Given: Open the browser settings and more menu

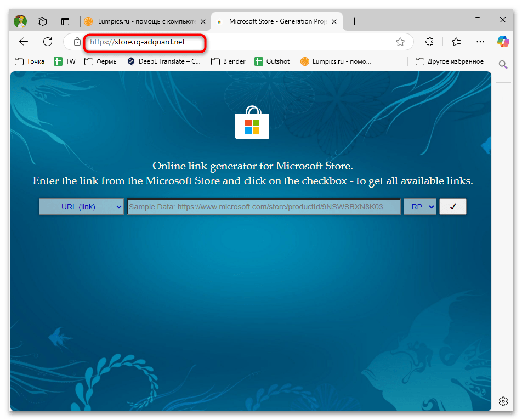Looking at the screenshot, I should 480,42.
